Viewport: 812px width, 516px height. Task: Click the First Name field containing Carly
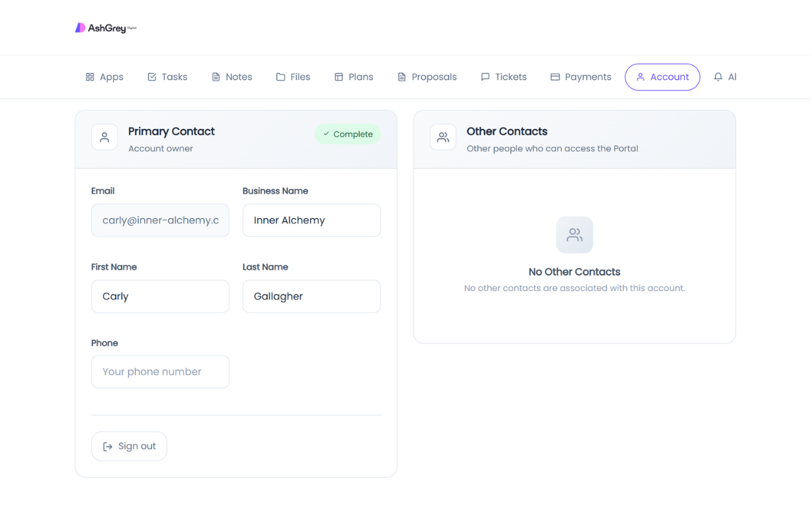pyautogui.click(x=160, y=296)
